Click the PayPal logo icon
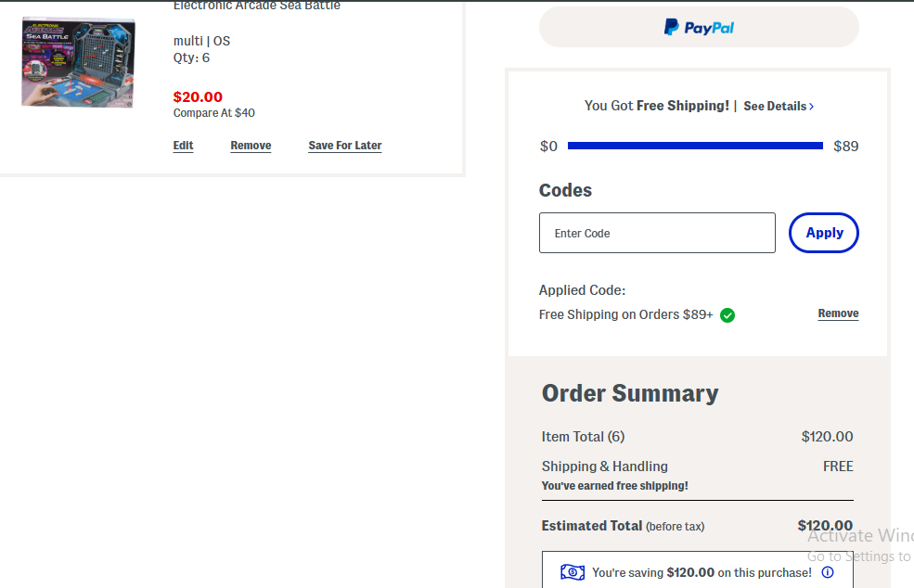 tap(671, 27)
